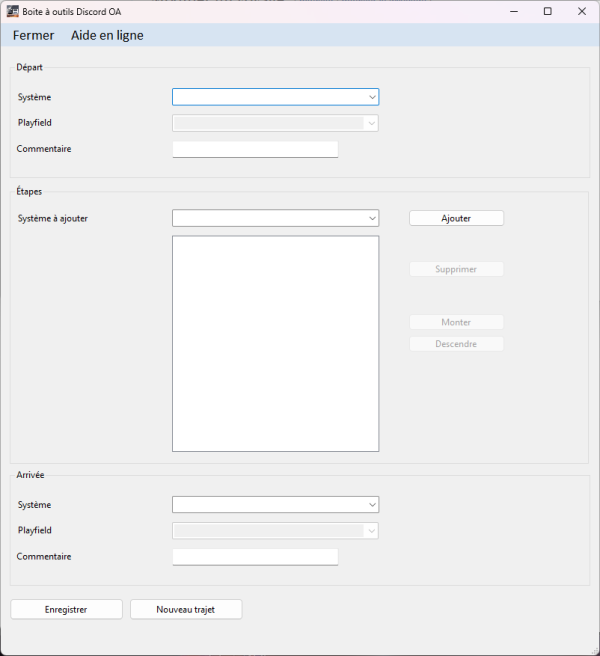Click the Nouveau trajet button

point(186,609)
